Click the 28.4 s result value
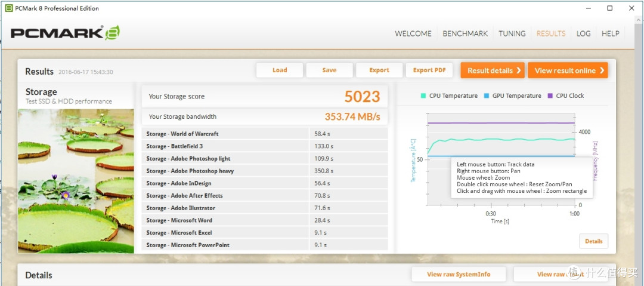The image size is (644, 286). (323, 220)
